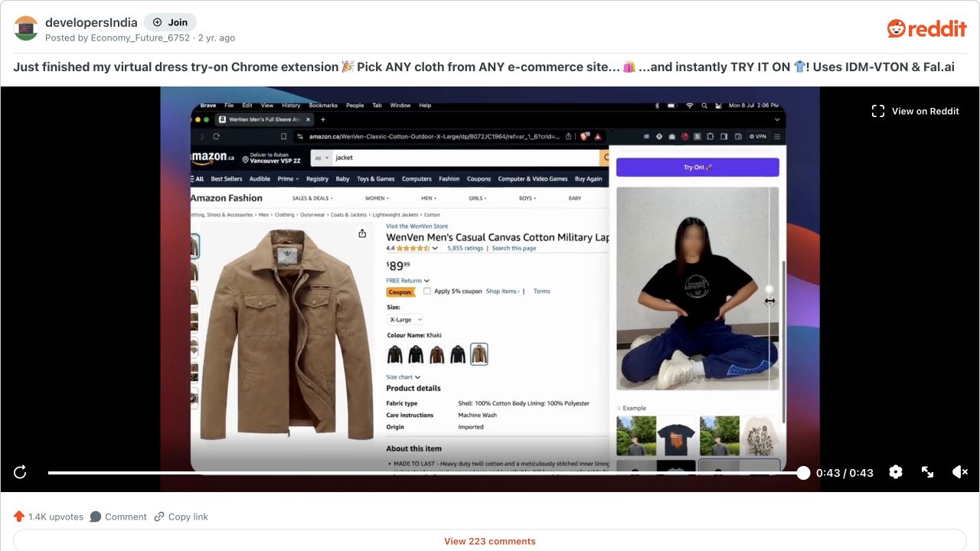
Task: Click the 5,855 ratings link
Action: pyautogui.click(x=465, y=248)
